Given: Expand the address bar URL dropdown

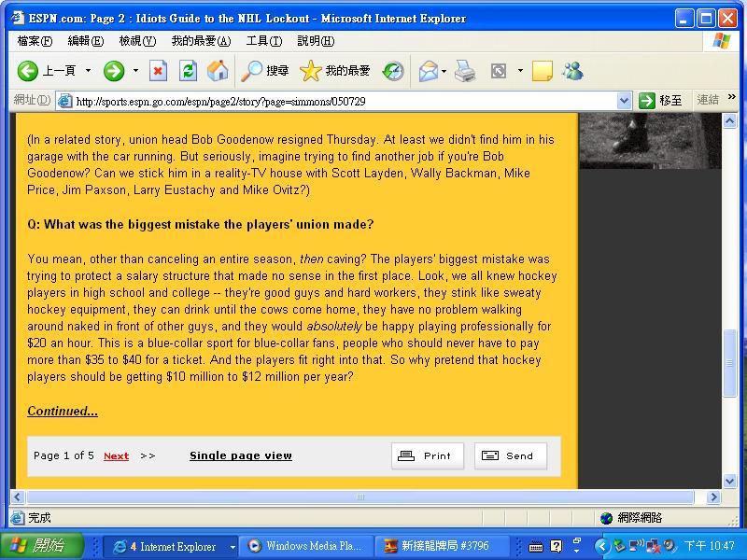Looking at the screenshot, I should pyautogui.click(x=624, y=101).
